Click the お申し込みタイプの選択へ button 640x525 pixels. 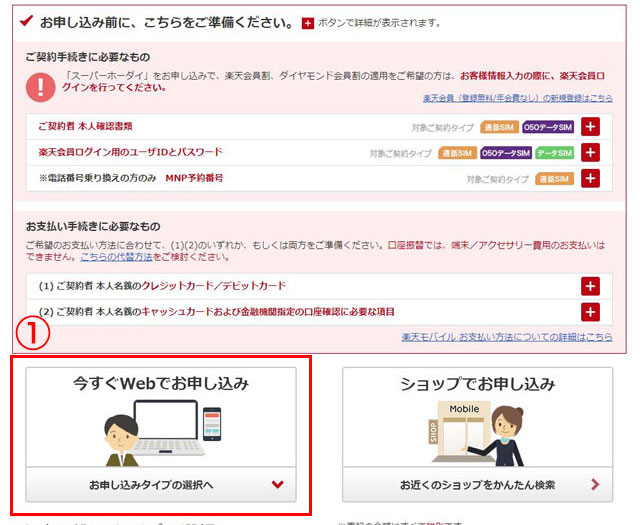pyautogui.click(x=161, y=485)
